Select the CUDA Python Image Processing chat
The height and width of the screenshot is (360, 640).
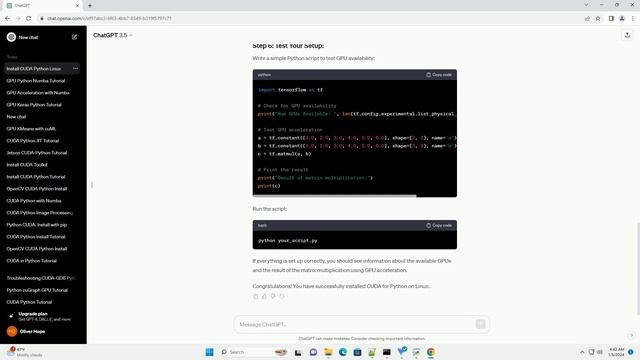tap(40, 213)
